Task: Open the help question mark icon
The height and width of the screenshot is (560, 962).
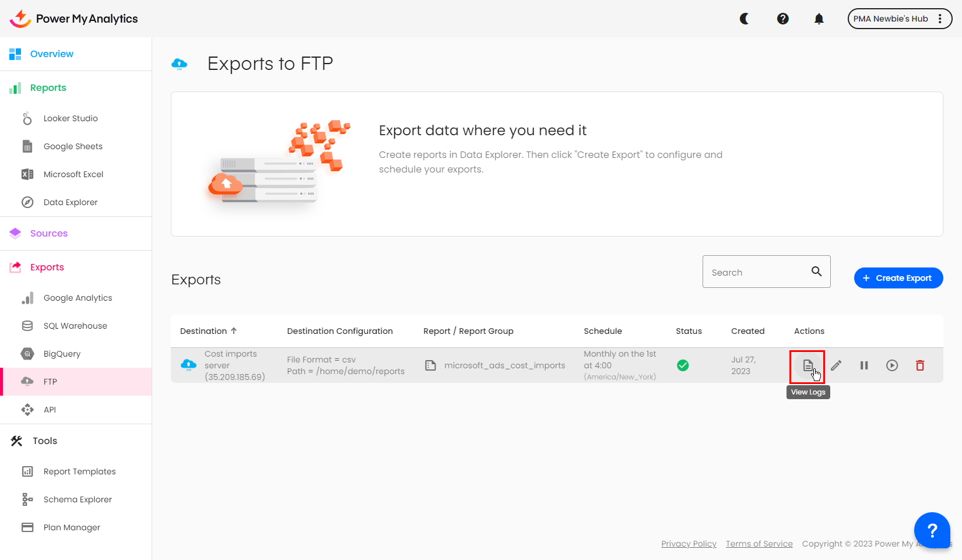Action: click(783, 19)
